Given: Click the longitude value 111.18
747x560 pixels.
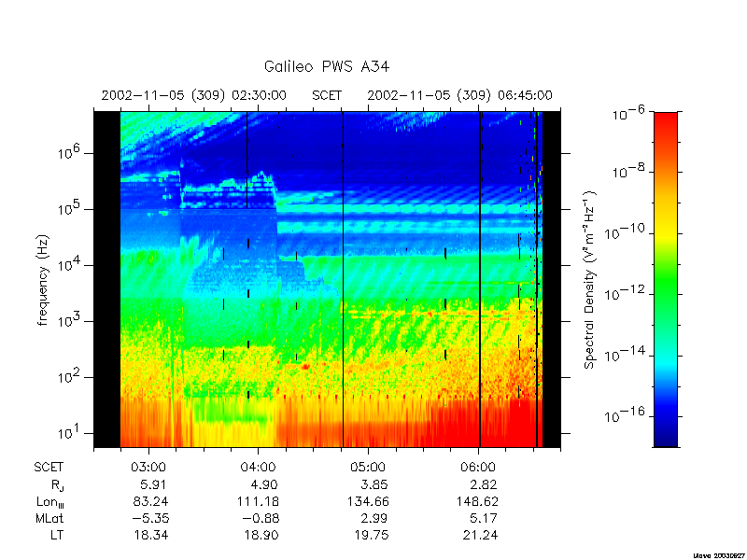Looking at the screenshot, I should pyautogui.click(x=258, y=501).
